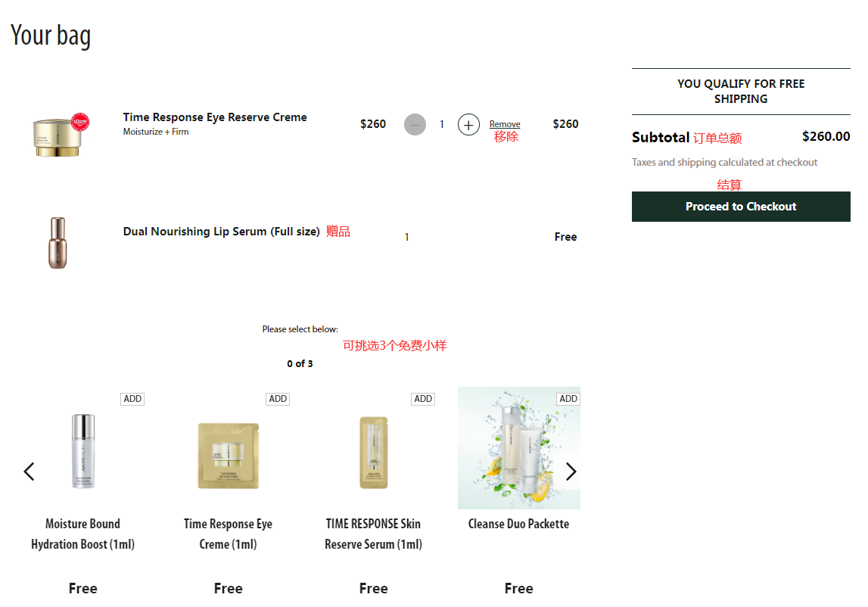868x607 pixels.
Task: Select Moisture Bound Hydration Boost sample image
Action: tap(83, 451)
